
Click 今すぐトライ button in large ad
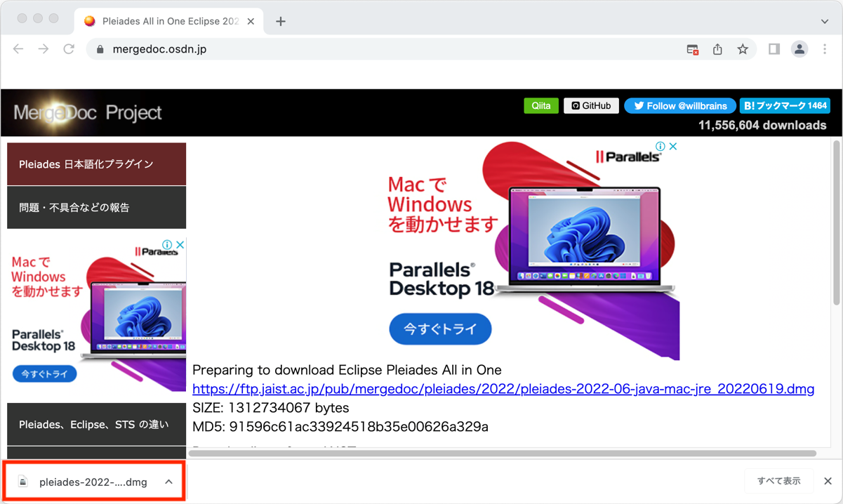click(x=440, y=329)
